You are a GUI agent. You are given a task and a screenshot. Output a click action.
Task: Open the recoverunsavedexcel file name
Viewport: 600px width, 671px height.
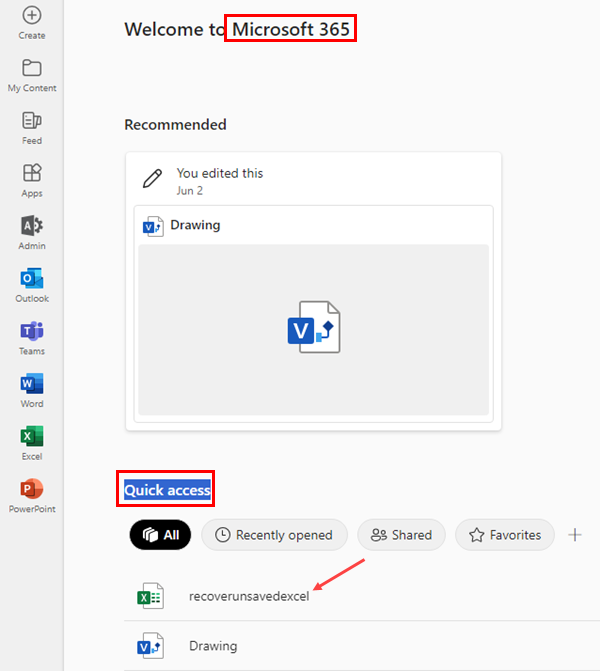coord(249,596)
